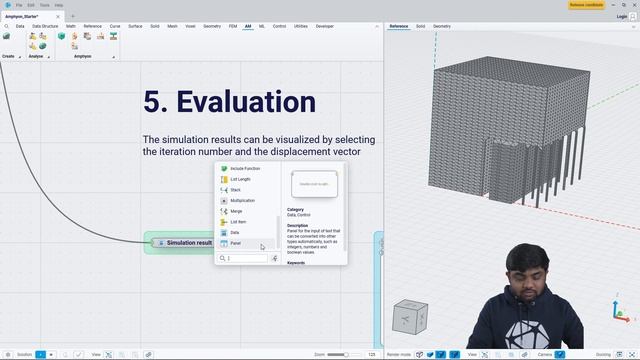Select the Reference tab in viewport panel
640x360 pixels.
[x=398, y=26]
